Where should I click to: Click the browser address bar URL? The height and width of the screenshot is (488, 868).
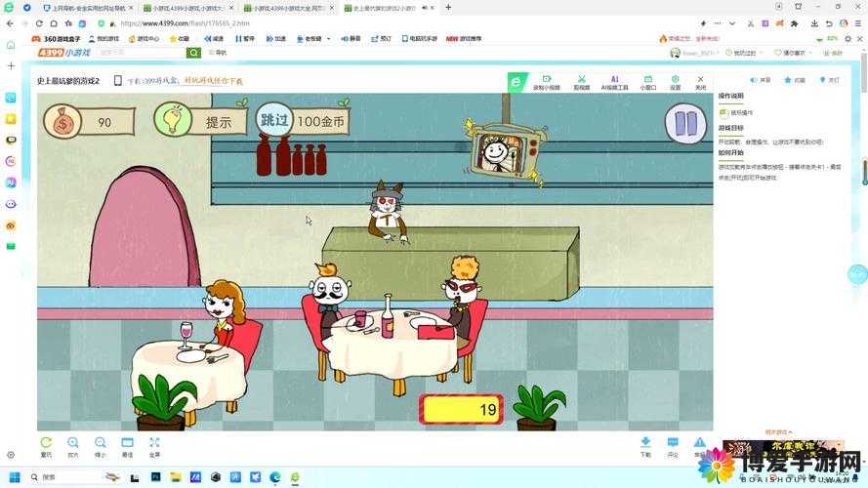click(x=185, y=23)
